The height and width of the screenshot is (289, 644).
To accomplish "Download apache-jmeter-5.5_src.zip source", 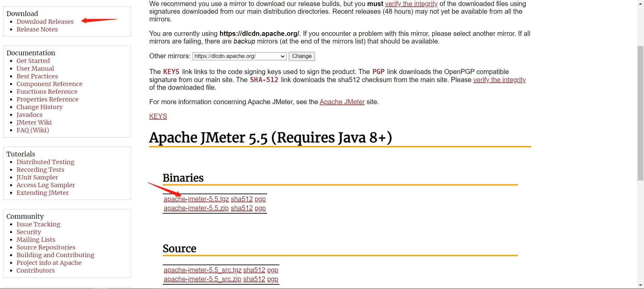I will point(203,279).
